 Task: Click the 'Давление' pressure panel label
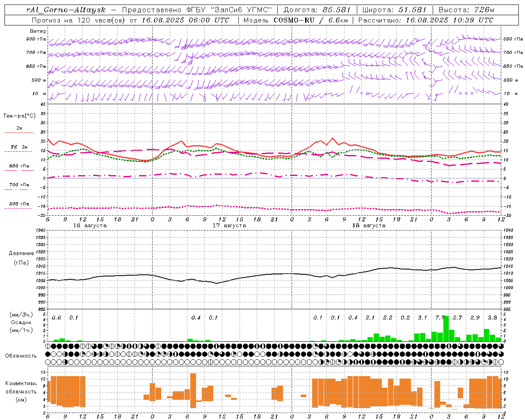point(21,253)
